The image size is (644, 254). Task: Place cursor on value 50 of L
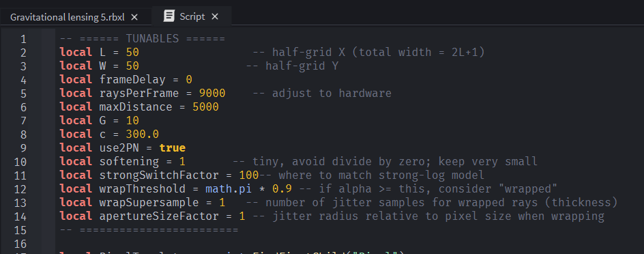132,52
